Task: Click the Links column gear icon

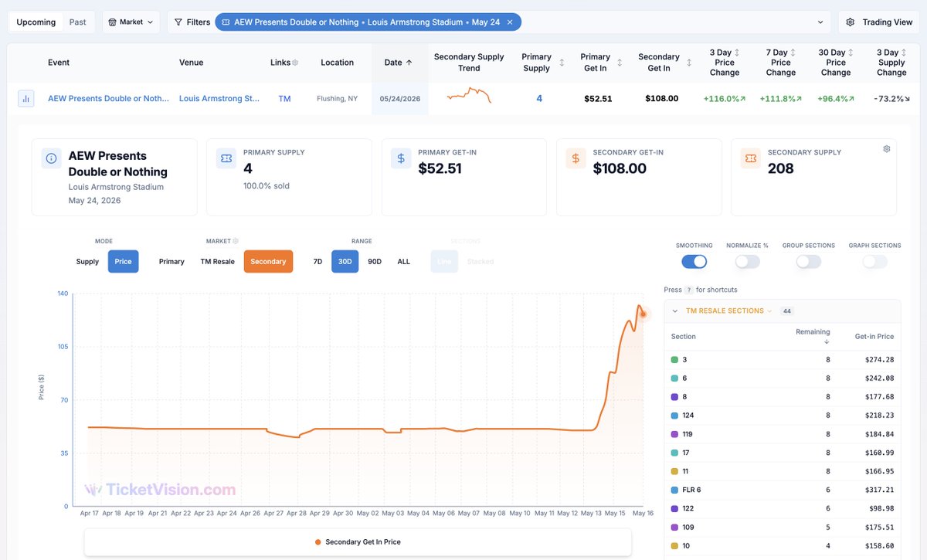Action: 295,63
